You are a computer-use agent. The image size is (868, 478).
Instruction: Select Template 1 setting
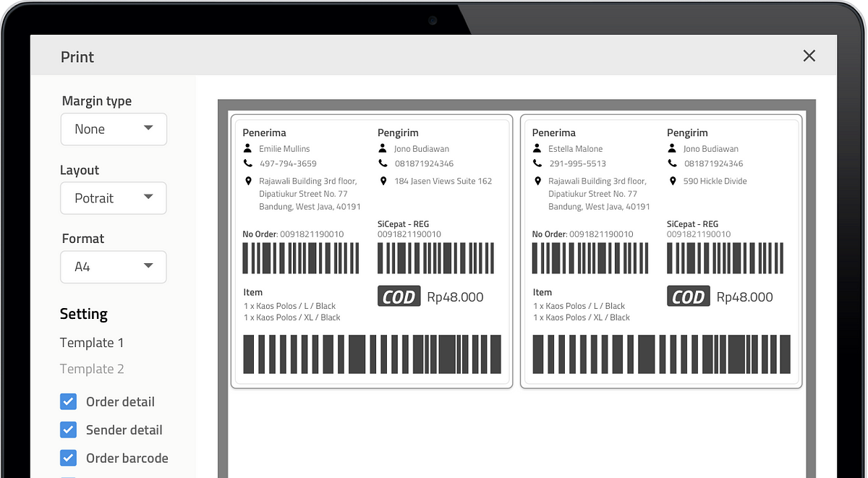pos(92,343)
